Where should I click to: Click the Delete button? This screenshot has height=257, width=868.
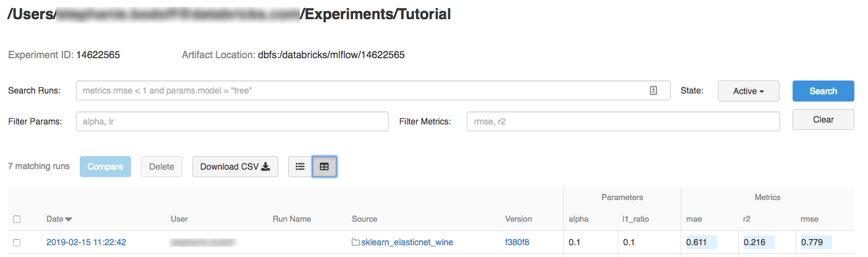pos(161,167)
